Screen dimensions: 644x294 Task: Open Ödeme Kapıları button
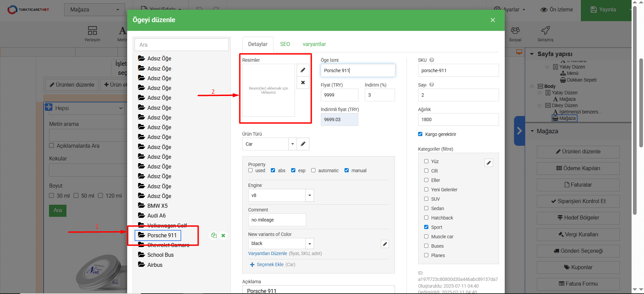578,168
